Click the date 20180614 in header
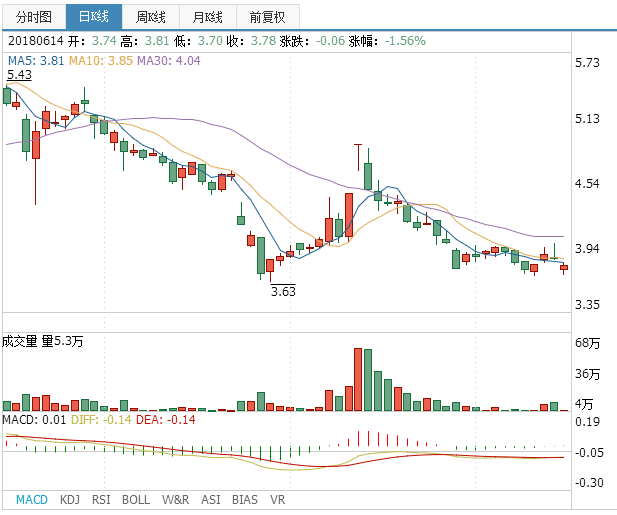 35,41
